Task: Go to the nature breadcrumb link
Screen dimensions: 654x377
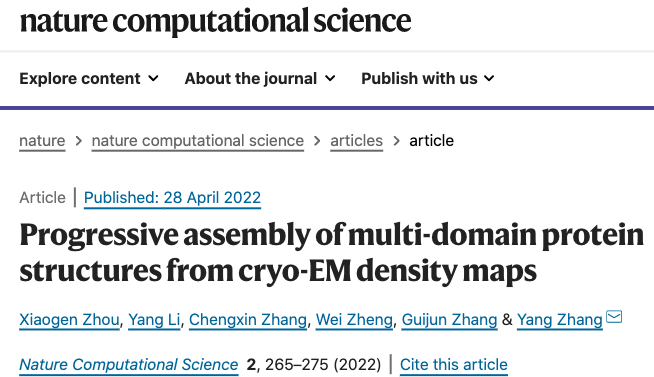Action: [42, 141]
